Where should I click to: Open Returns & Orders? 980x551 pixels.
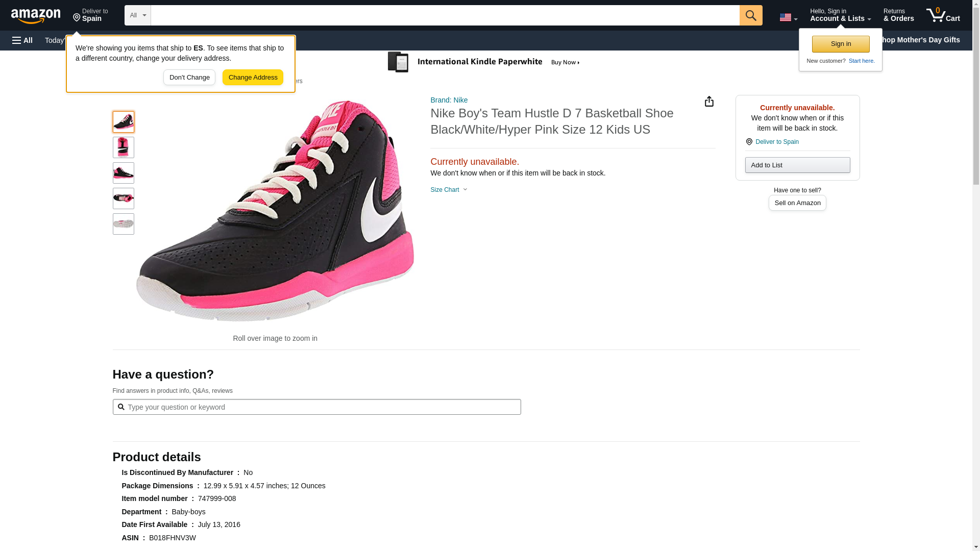click(898, 15)
